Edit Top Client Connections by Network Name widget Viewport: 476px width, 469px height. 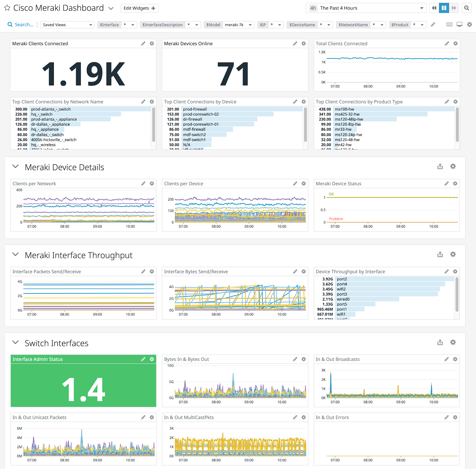[x=143, y=102]
